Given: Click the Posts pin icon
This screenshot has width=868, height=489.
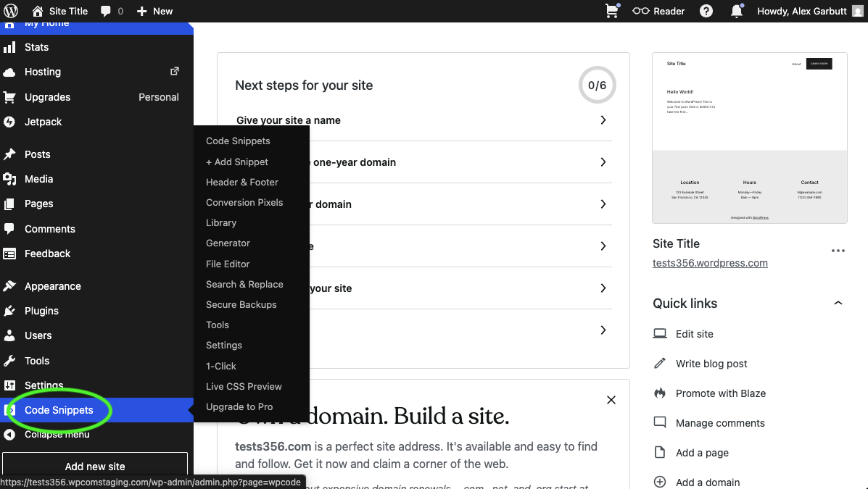Looking at the screenshot, I should pyautogui.click(x=9, y=154).
